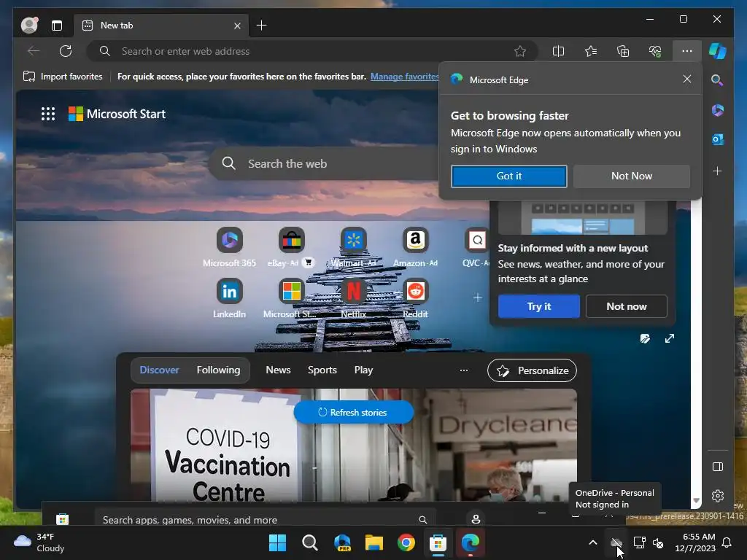
Task: Toggle the sidebar hide panel icon
Action: pyautogui.click(x=718, y=467)
